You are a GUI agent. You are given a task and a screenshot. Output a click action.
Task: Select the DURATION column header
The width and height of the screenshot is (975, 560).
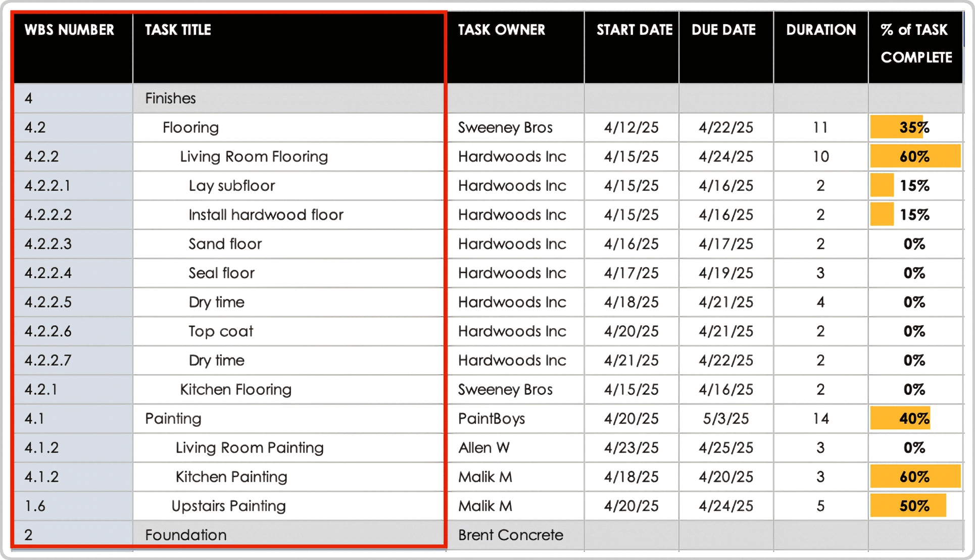coord(820,30)
